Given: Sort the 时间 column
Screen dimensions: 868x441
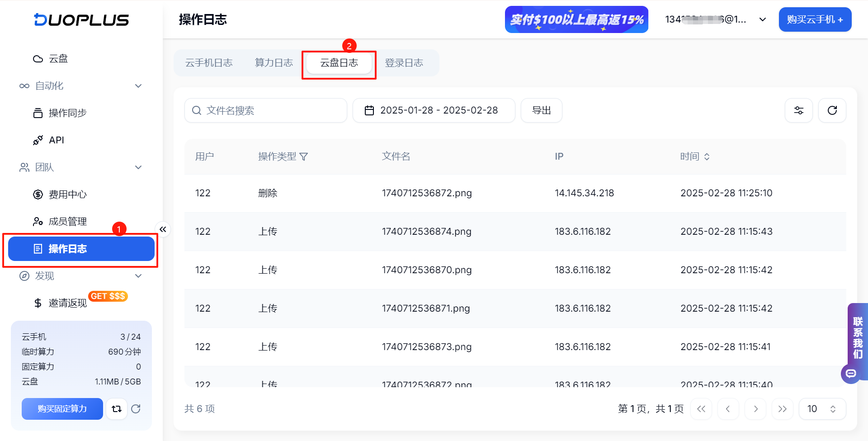Looking at the screenshot, I should pyautogui.click(x=707, y=156).
